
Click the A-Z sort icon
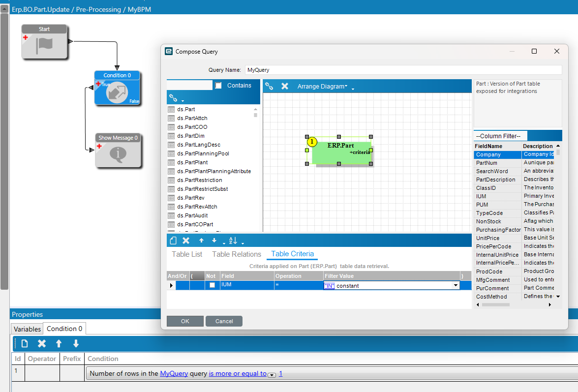pyautogui.click(x=233, y=241)
